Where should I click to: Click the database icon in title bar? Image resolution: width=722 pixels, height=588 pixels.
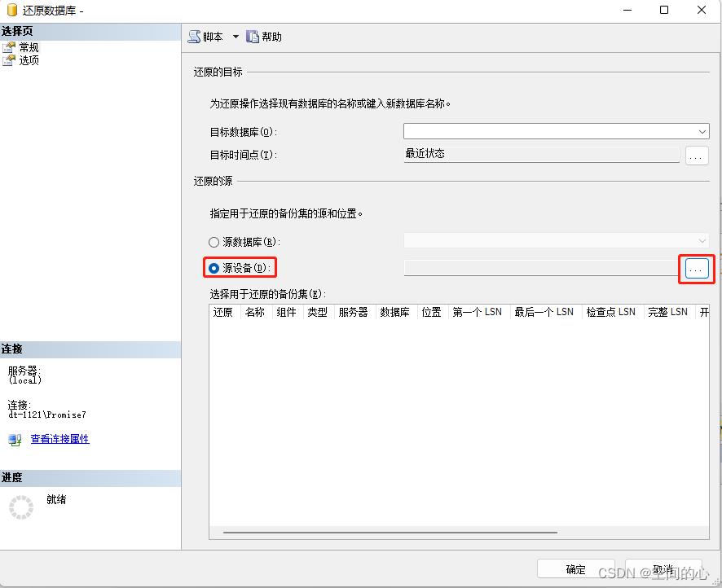coord(11,11)
